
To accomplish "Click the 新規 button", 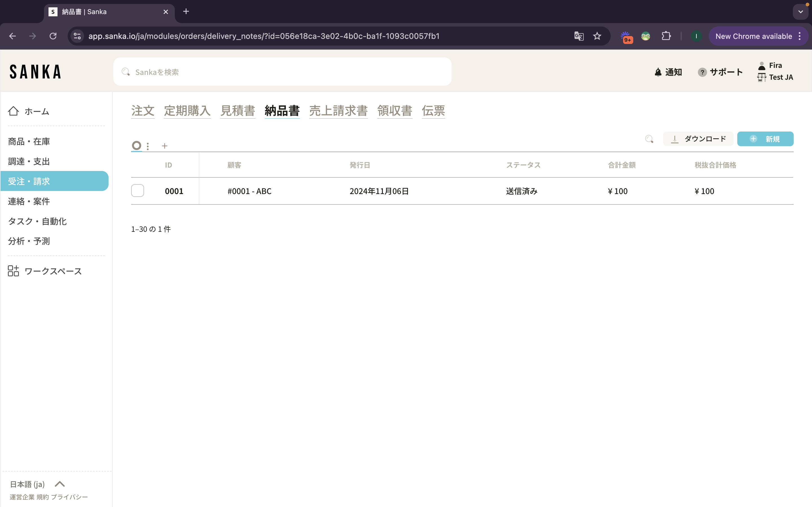I will pos(765,139).
